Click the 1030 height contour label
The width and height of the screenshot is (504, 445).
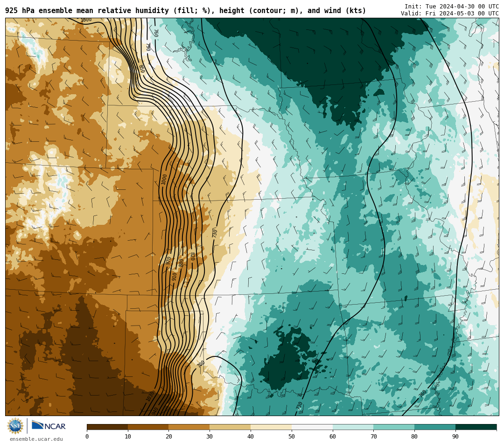[x=150, y=396]
